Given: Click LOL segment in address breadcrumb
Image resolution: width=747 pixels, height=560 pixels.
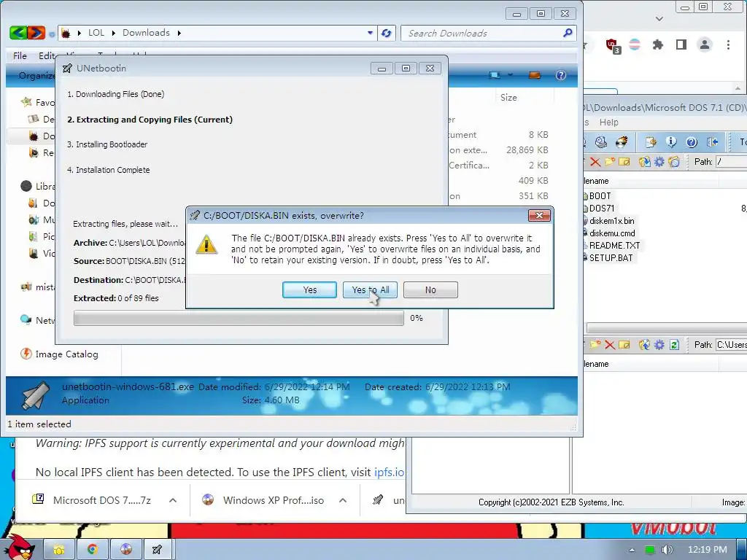Looking at the screenshot, I should [x=96, y=33].
